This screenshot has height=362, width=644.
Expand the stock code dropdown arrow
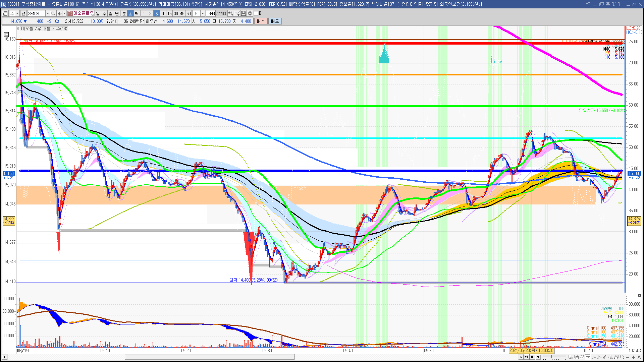click(48, 13)
